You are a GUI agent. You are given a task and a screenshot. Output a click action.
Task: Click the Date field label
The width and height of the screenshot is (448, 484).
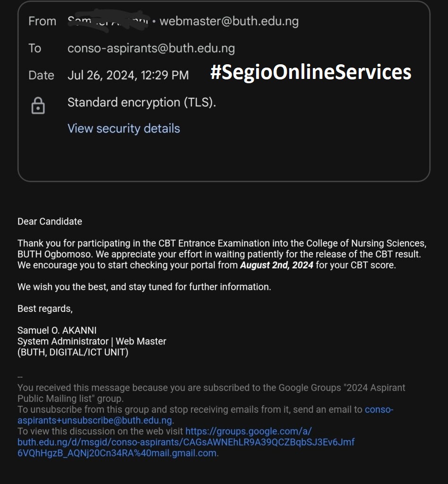(x=41, y=75)
